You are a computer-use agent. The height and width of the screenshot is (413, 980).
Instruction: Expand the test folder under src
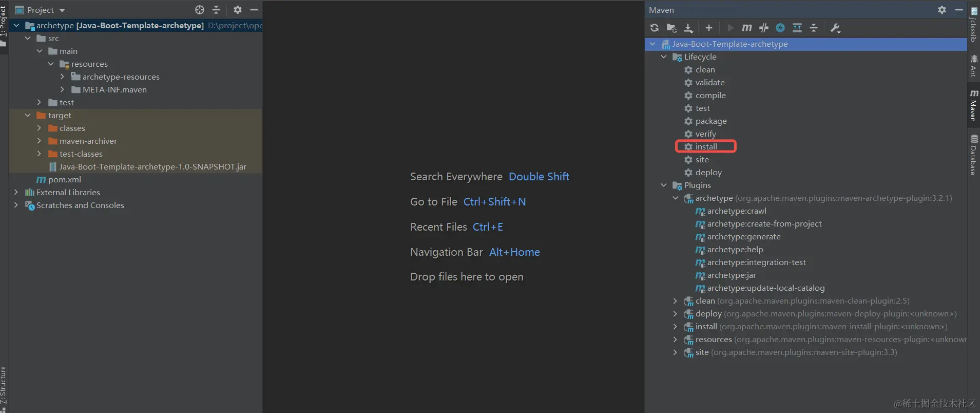[39, 102]
